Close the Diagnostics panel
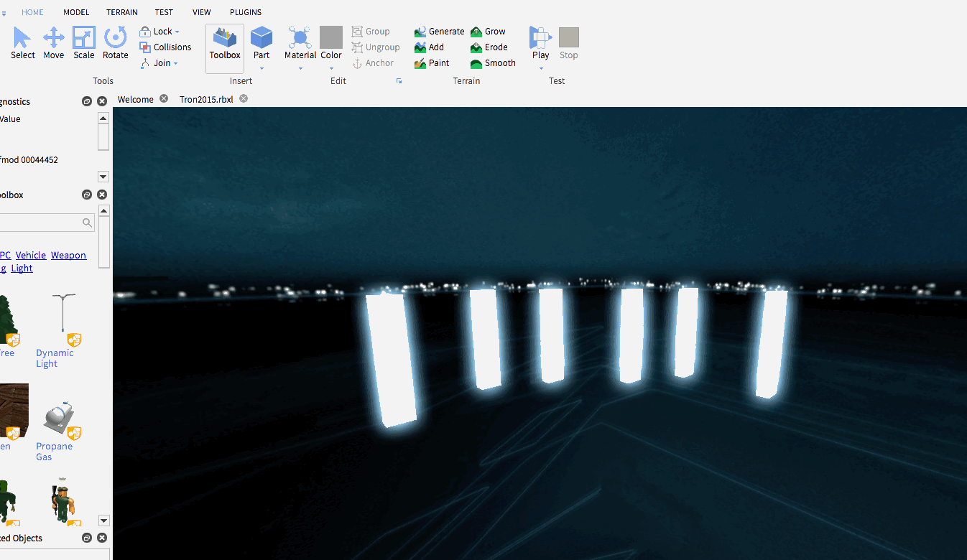 pyautogui.click(x=102, y=101)
